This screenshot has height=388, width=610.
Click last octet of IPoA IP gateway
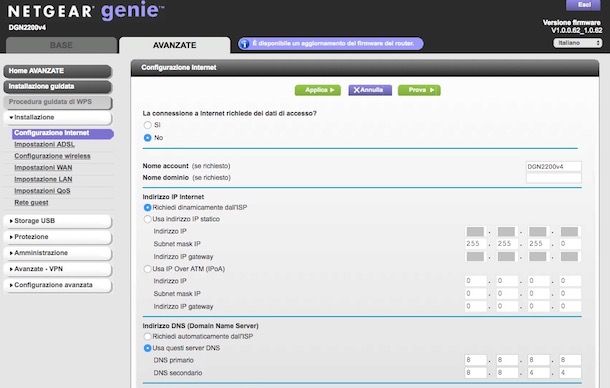click(570, 307)
